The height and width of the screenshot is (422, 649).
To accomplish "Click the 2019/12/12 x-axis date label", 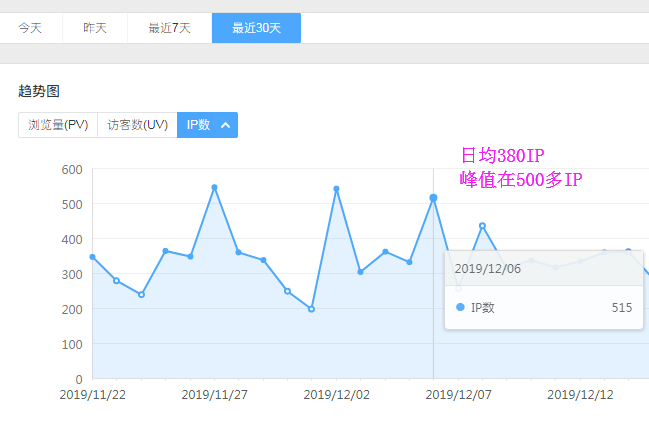I will pos(579,395).
